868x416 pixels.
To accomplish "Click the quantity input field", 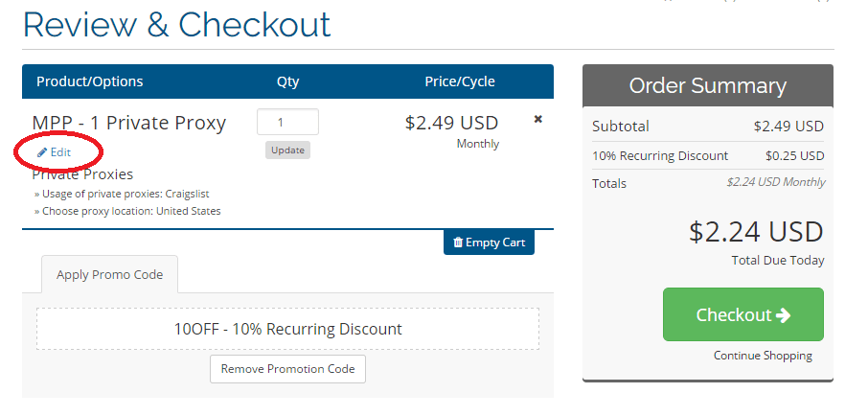I will [287, 123].
